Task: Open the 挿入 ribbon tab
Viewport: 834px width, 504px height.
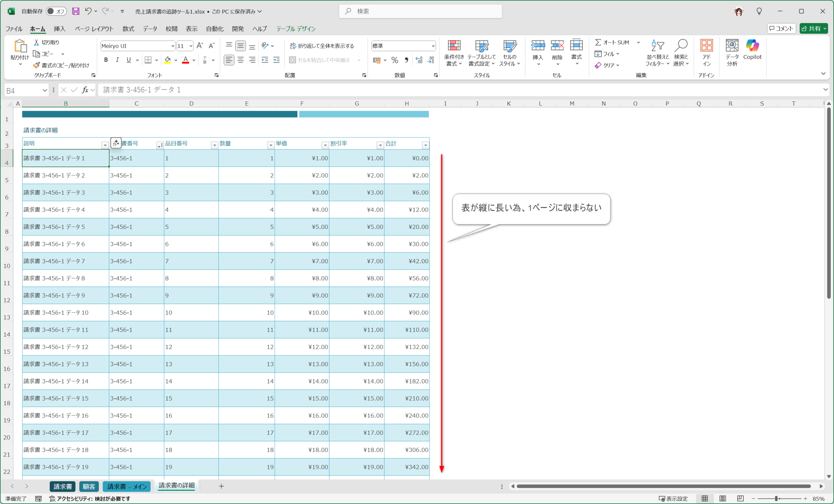Action: pos(60,29)
